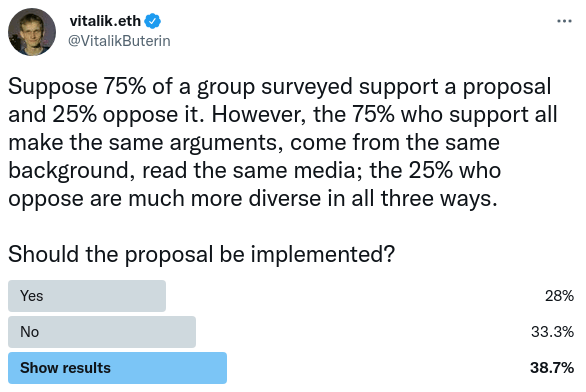Screen dimensions: 586x392
Task: Click the 28% result figure
Action: tap(559, 296)
